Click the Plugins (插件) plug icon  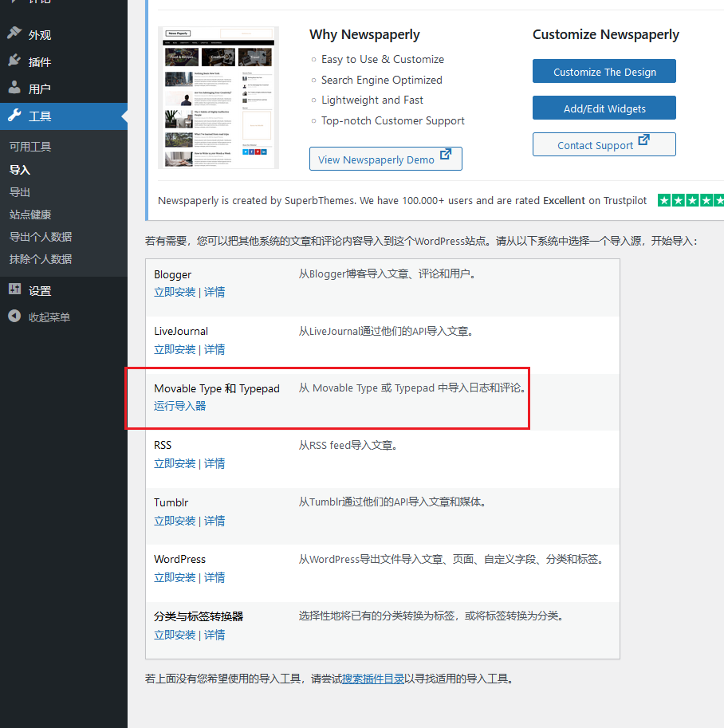14,61
